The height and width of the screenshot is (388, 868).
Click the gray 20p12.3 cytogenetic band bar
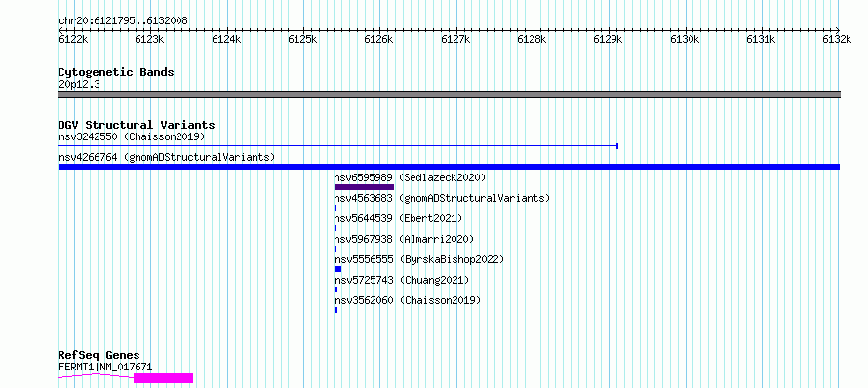(x=449, y=95)
